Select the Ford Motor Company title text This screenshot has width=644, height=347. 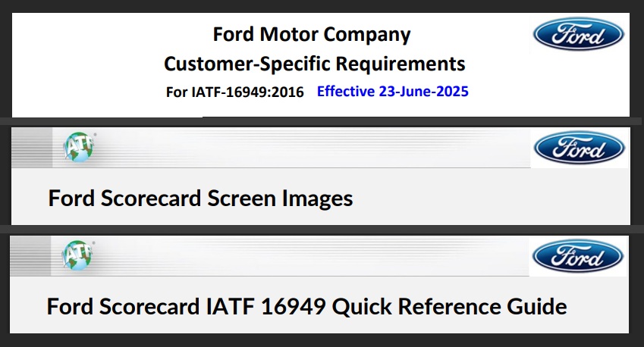[x=312, y=34]
